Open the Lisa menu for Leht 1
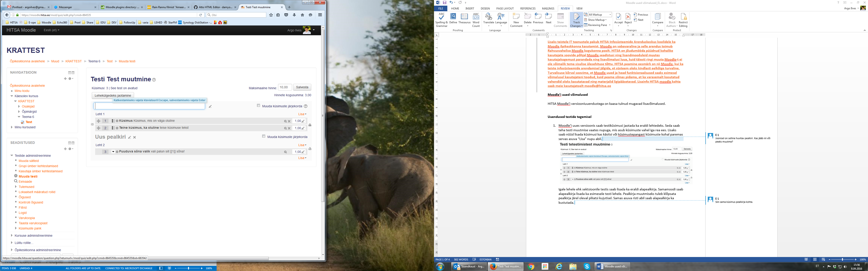 302,114
